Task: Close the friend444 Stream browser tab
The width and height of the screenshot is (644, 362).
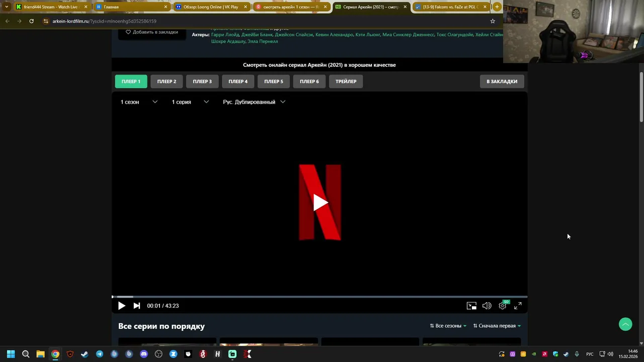Action: pyautogui.click(x=86, y=7)
